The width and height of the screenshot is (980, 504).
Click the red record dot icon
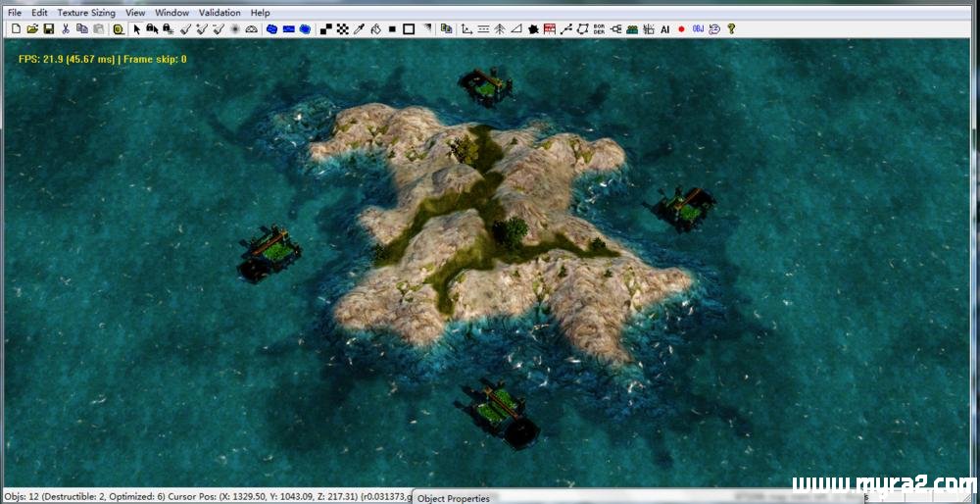[x=681, y=29]
